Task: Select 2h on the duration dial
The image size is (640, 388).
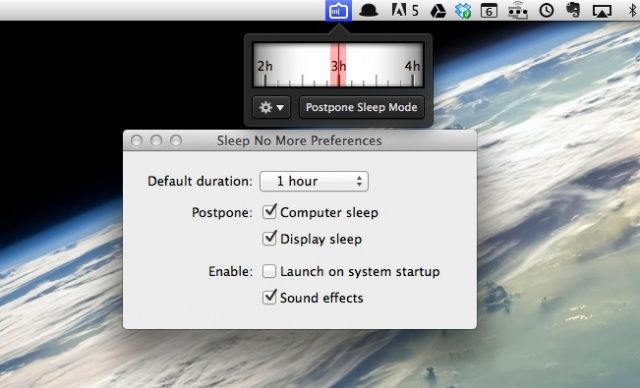Action: [x=264, y=66]
